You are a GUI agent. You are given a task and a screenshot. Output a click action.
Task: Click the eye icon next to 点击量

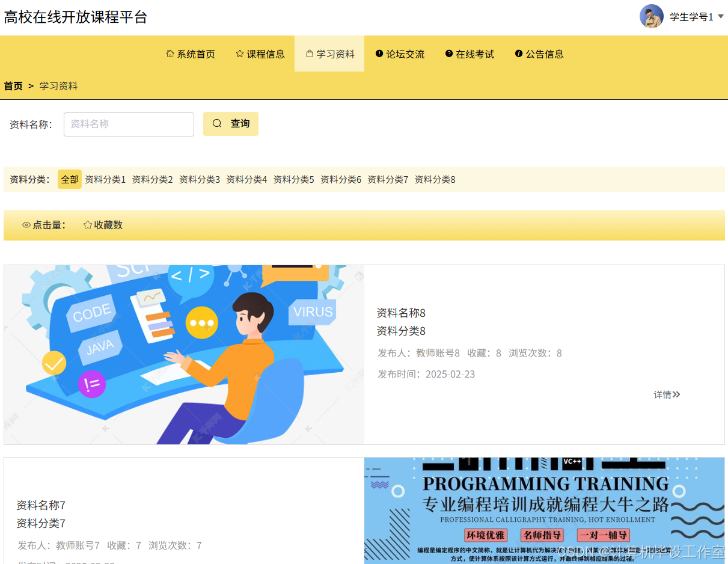tap(26, 225)
